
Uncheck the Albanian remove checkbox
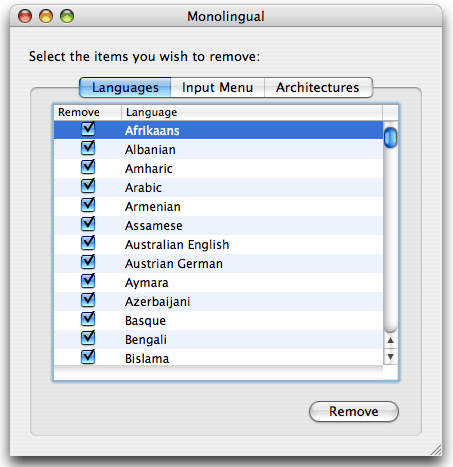click(x=88, y=148)
